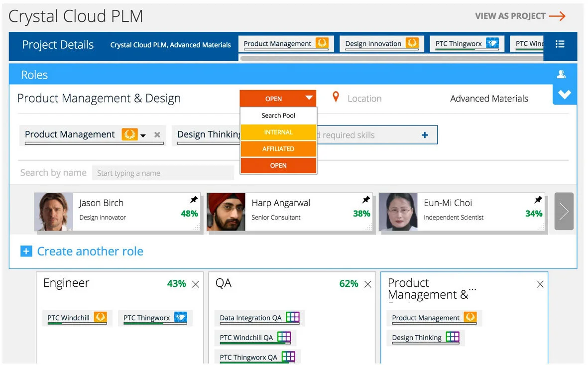Screen dimensions: 588x365
Task: Click diamond badge on Engineer card PTC Thingworx
Action: tap(180, 317)
